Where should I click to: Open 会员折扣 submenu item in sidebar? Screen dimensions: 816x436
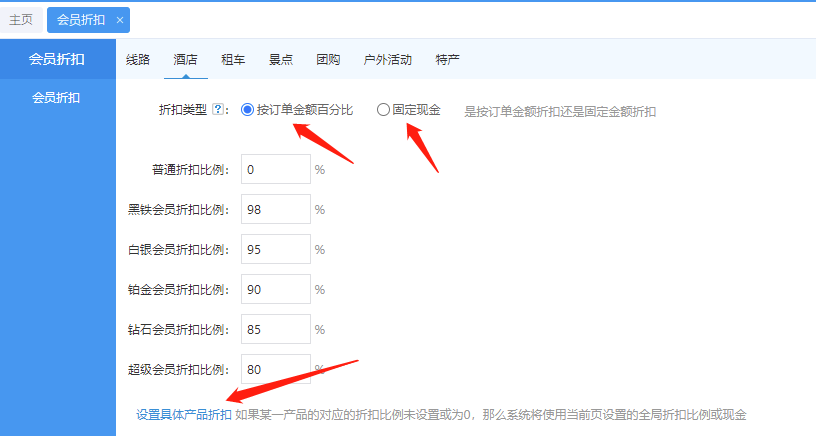coord(57,98)
